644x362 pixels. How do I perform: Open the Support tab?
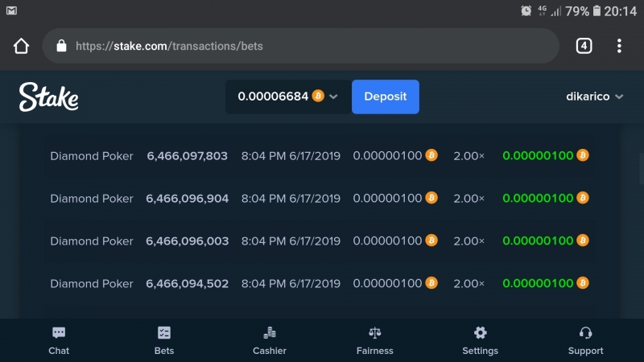[x=585, y=340]
